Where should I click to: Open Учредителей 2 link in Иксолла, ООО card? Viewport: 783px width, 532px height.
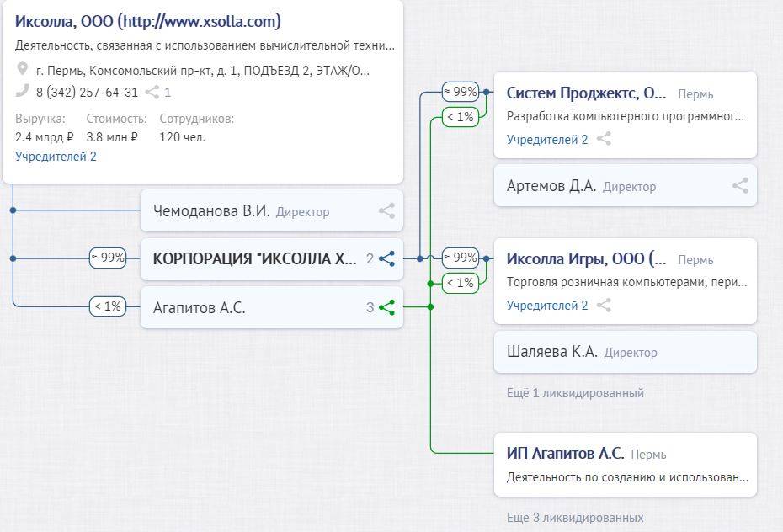(56, 157)
